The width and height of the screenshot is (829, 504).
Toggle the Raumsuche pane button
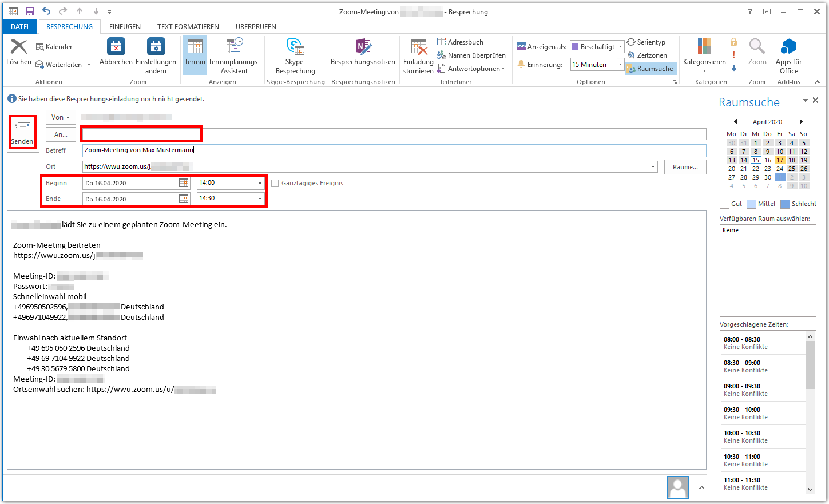tap(650, 69)
